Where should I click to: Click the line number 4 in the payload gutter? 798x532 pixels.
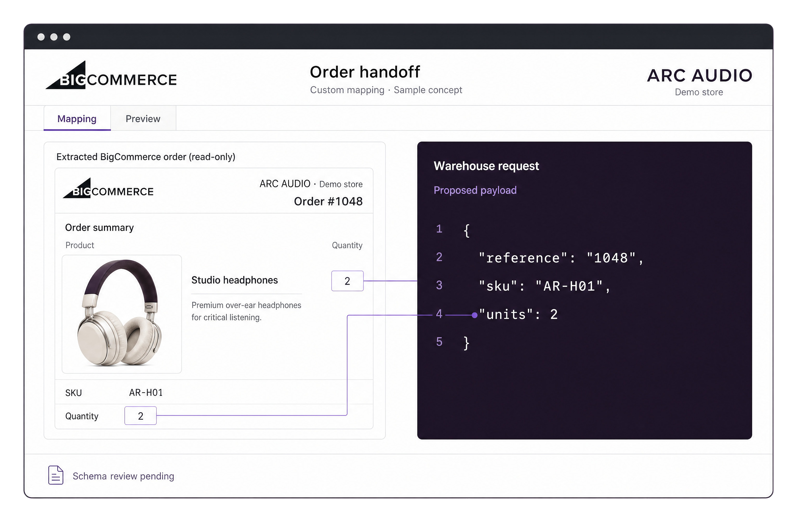(439, 314)
